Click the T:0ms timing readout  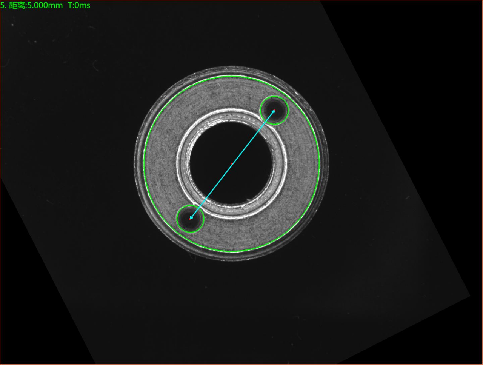[x=79, y=5]
